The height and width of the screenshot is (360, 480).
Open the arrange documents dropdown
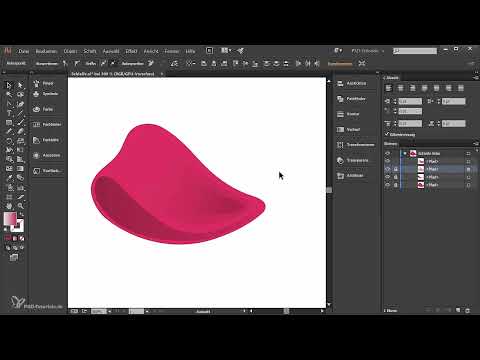click(x=226, y=51)
